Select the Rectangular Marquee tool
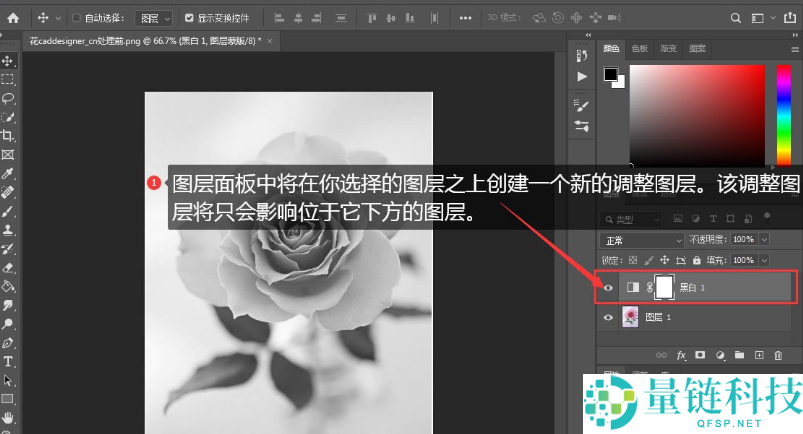This screenshot has height=434, width=803. pos(8,79)
